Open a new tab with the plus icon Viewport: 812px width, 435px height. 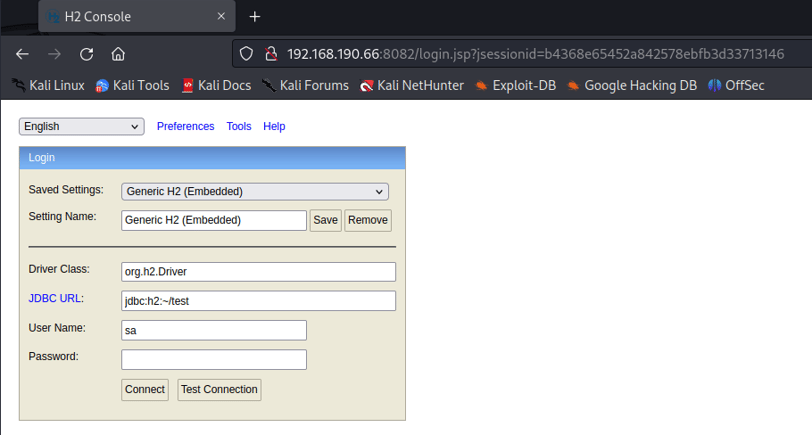[x=254, y=17]
